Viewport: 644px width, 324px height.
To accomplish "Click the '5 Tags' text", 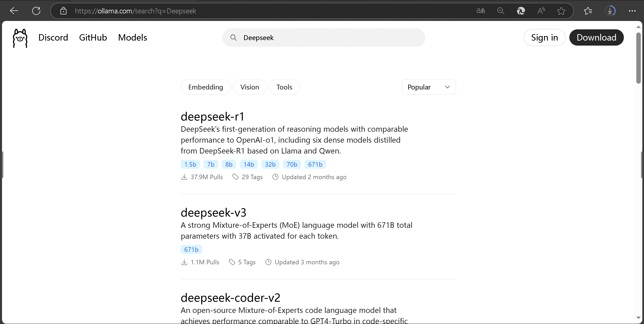I will click(x=247, y=262).
